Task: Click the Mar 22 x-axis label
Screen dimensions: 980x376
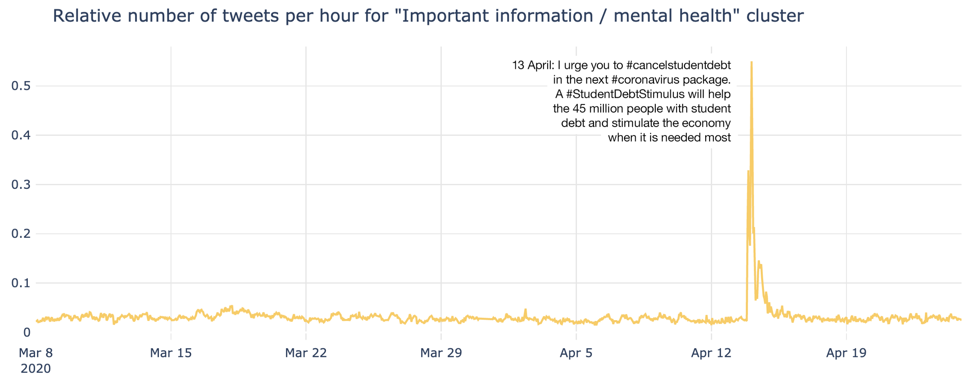Action: tap(306, 353)
